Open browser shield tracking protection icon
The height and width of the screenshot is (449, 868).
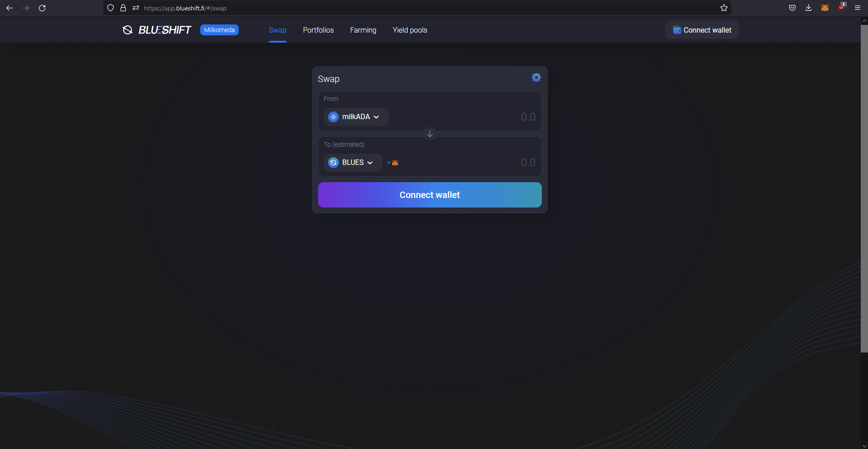pyautogui.click(x=111, y=8)
